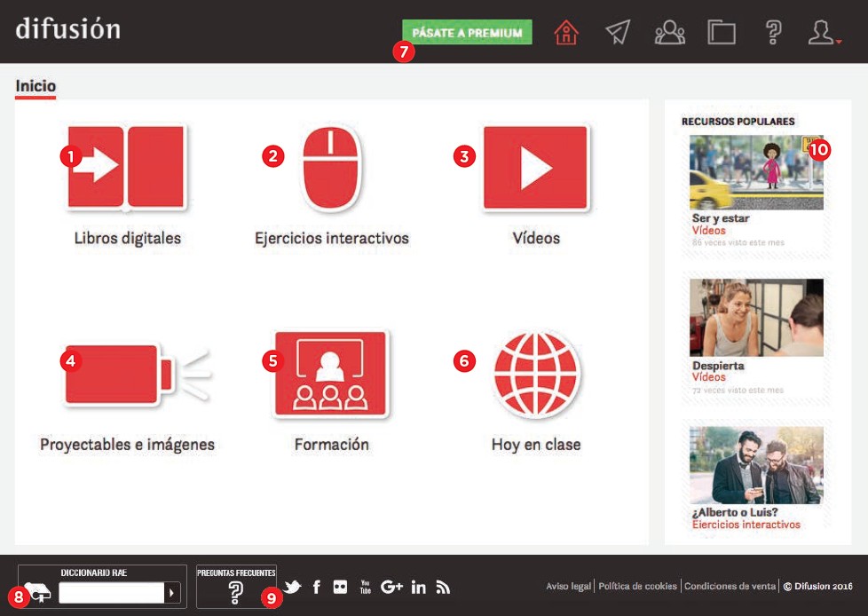Open the Flickr icon in footer
This screenshot has width=868, height=616.
pyautogui.click(x=340, y=587)
